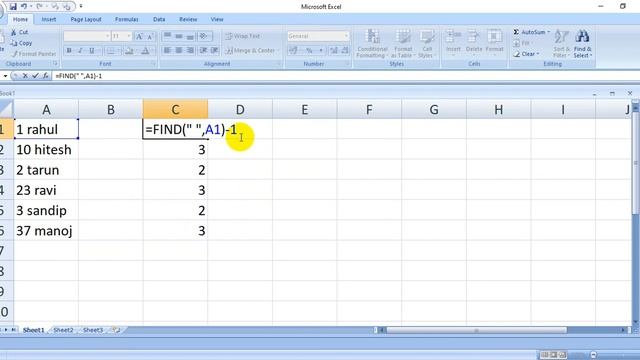640x360 pixels.
Task: Open the Review tab
Action: pos(188,19)
